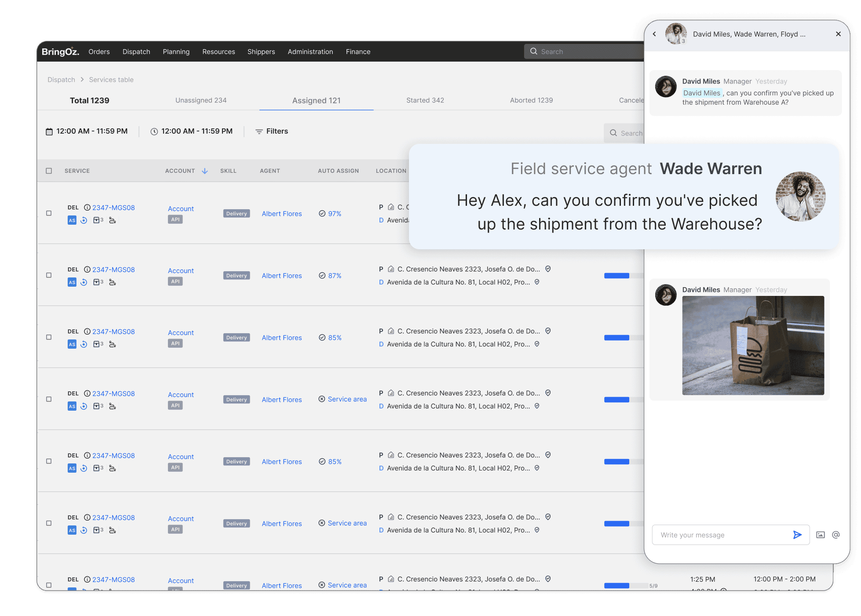
Task: Check the box for the first 85% row
Action: point(49,337)
